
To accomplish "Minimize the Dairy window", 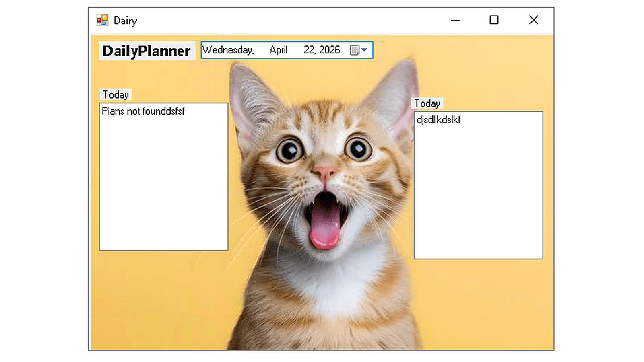I will point(455,20).
